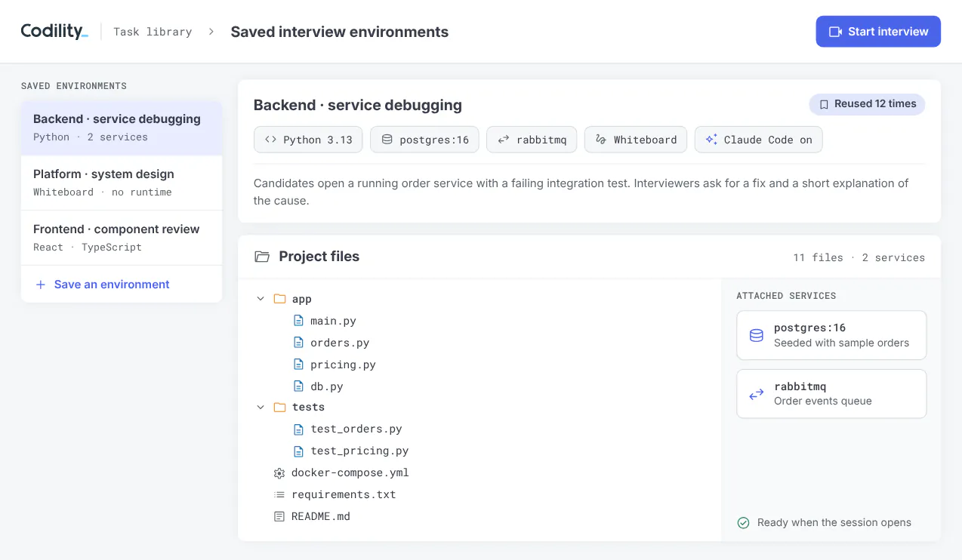Click the file icon next to test_orders.py

[298, 429]
